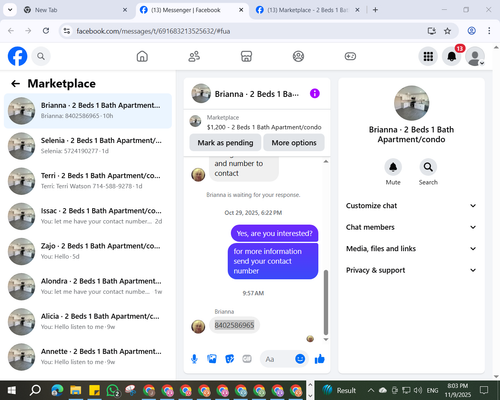Open the Windows Start button
This screenshot has height=400, width=500.
click(x=12, y=390)
